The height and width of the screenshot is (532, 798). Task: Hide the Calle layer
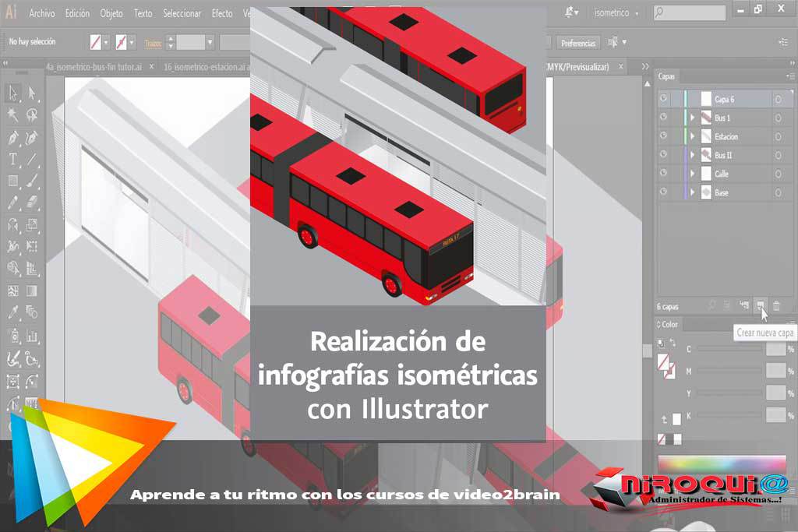point(664,174)
